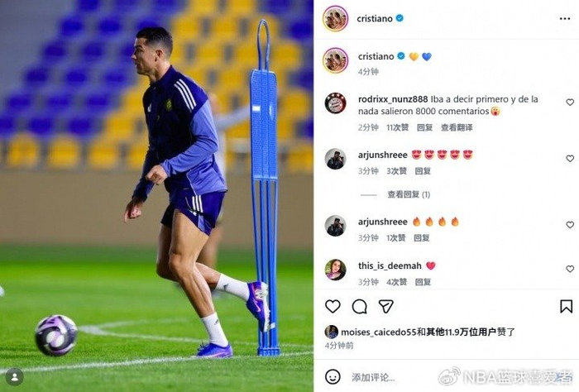This screenshot has height=392, width=579.
Task: Open the this_is_deemah username link
Action: 390,265
